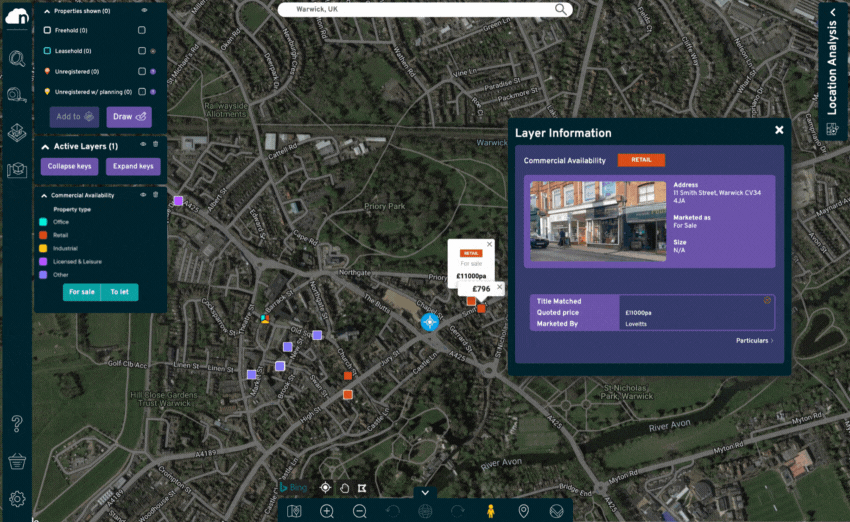Click the Office cyan legend swatch
Image resolution: width=850 pixels, height=522 pixels.
[x=43, y=222]
